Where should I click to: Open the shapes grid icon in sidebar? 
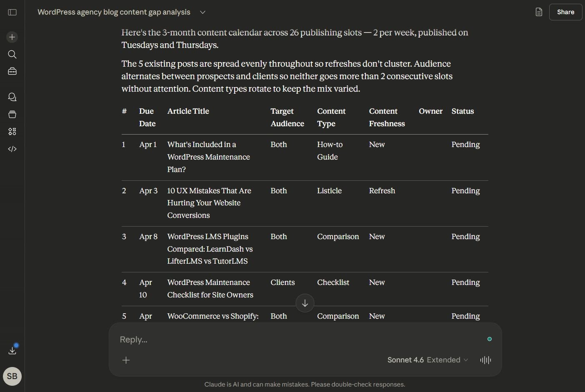tap(12, 132)
